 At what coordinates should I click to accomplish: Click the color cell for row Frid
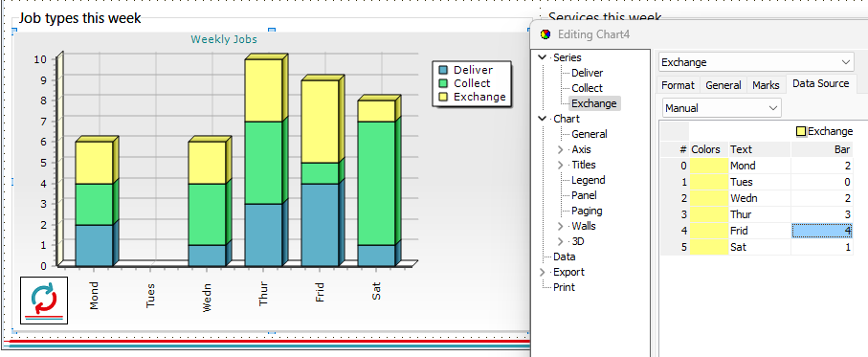click(708, 231)
